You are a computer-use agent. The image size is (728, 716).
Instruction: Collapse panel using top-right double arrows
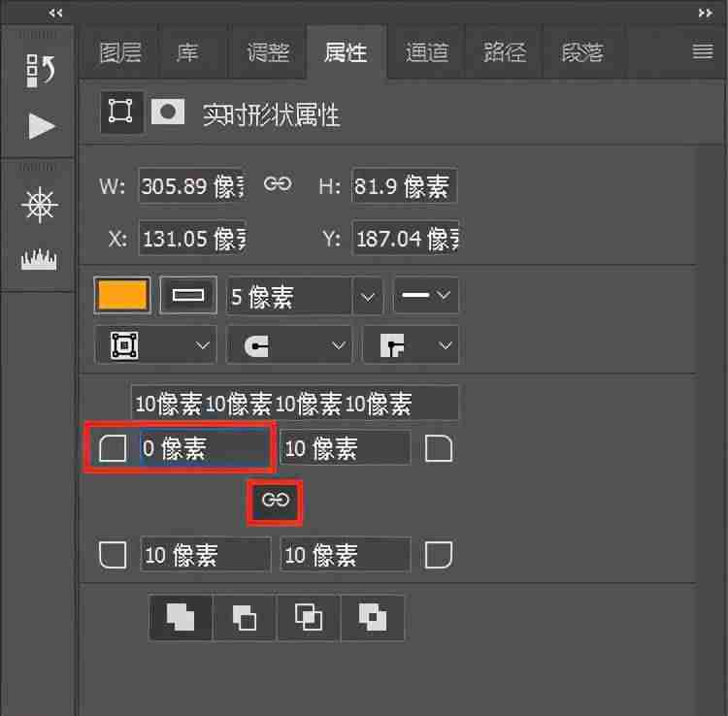pyautogui.click(x=705, y=13)
